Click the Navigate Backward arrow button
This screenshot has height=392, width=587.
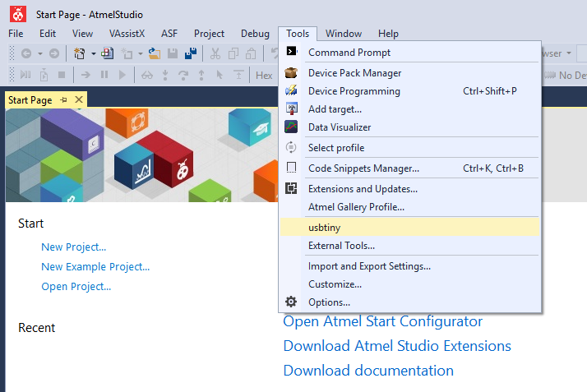(x=26, y=53)
